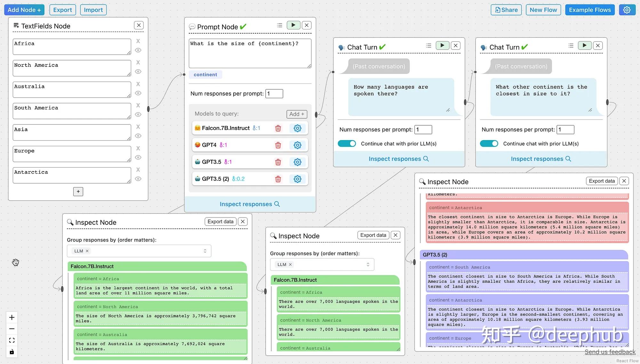Open settings gear for Falcon.7B.Instruct model
This screenshot has height=364, width=640.
point(297,128)
